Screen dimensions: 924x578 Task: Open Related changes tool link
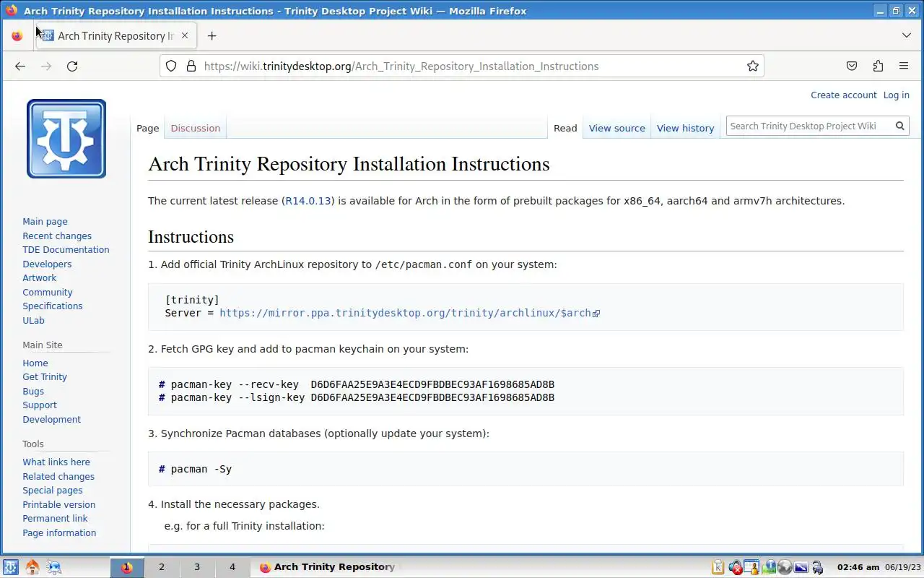click(58, 477)
